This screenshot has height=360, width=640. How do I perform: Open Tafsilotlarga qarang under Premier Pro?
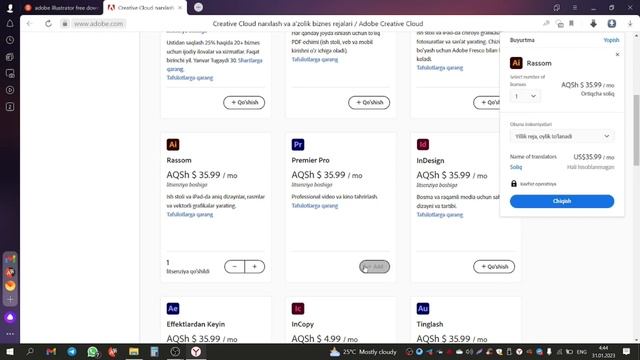[315, 206]
